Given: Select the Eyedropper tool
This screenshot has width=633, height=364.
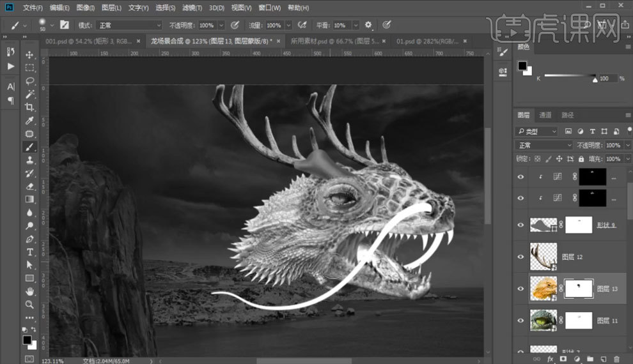Looking at the screenshot, I should click(x=29, y=121).
